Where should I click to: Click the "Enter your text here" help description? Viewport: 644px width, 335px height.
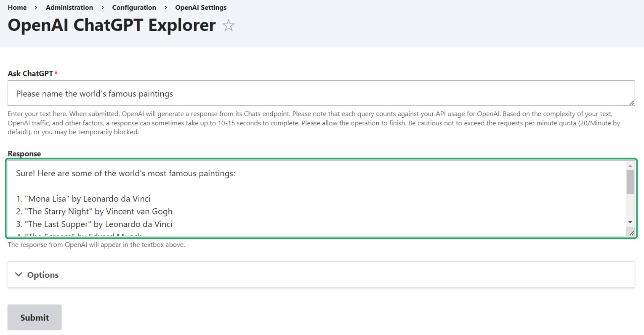tap(314, 123)
